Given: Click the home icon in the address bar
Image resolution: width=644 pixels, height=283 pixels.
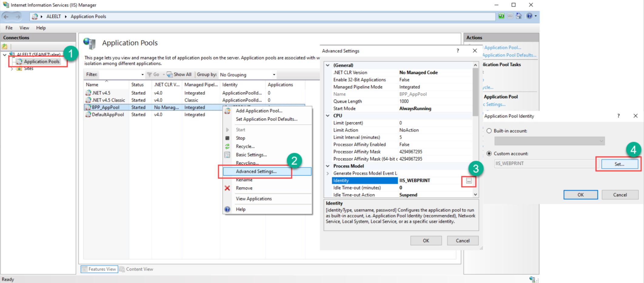Looking at the screenshot, I should tap(519, 16).
